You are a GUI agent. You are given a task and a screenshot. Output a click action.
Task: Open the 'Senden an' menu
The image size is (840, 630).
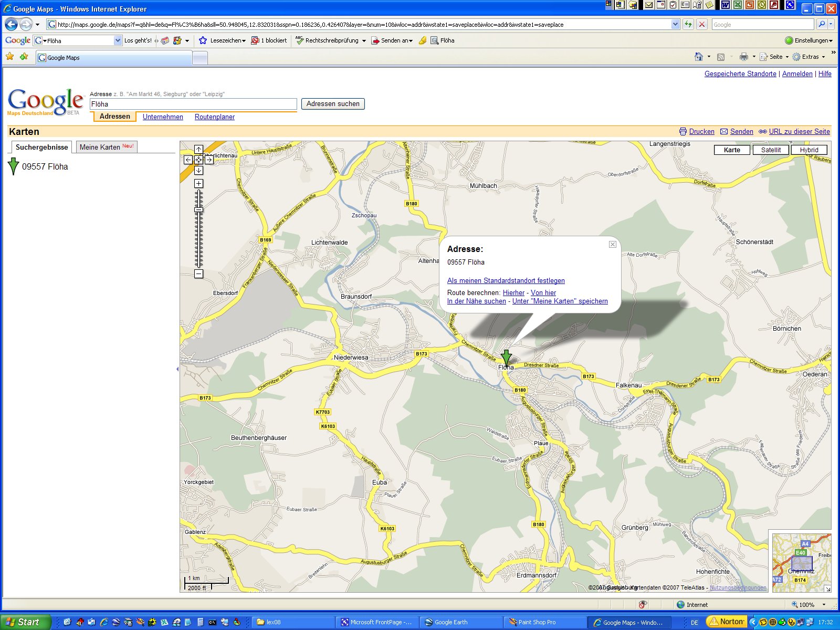[x=392, y=40]
